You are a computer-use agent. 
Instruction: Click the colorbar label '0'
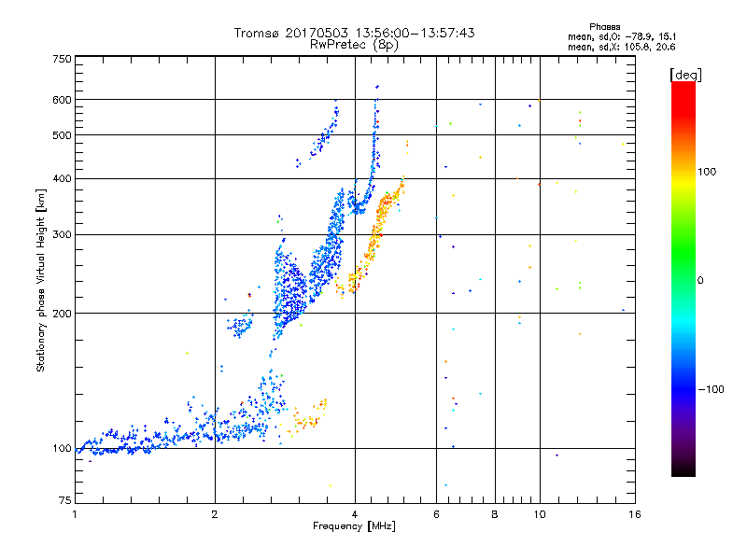coord(700,281)
